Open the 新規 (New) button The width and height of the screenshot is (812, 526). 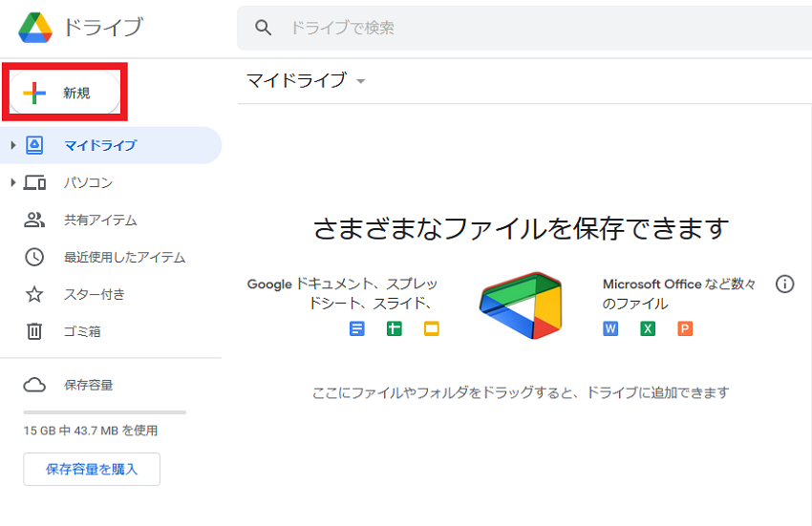tap(65, 93)
